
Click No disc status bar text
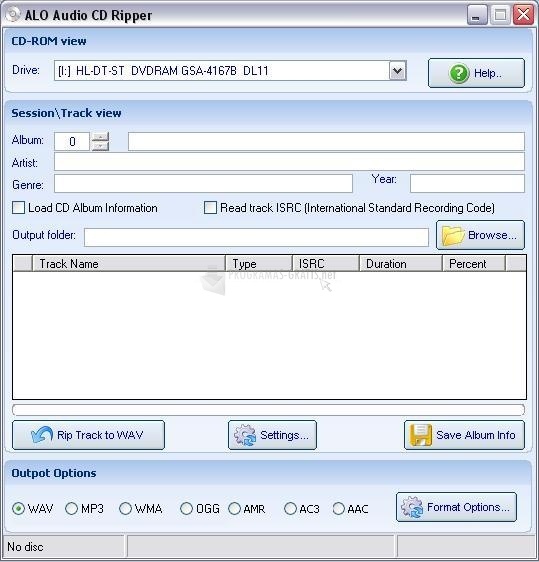click(x=25, y=547)
